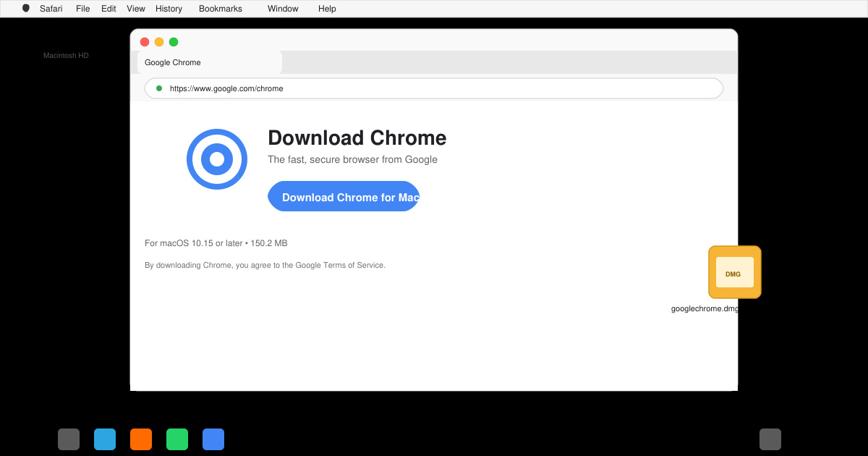Click the address bar showing google.com/chrome
Screen dimensions: 868x456
[434, 88]
